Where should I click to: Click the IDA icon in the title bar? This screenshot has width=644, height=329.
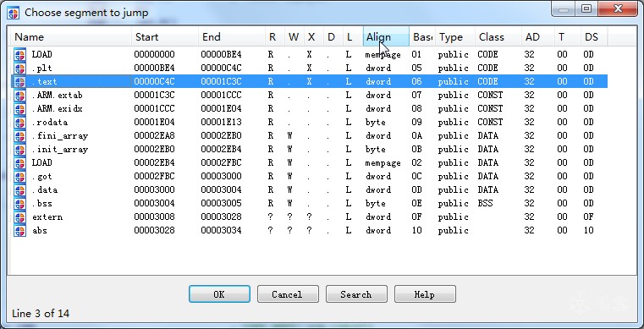pyautogui.click(x=14, y=13)
